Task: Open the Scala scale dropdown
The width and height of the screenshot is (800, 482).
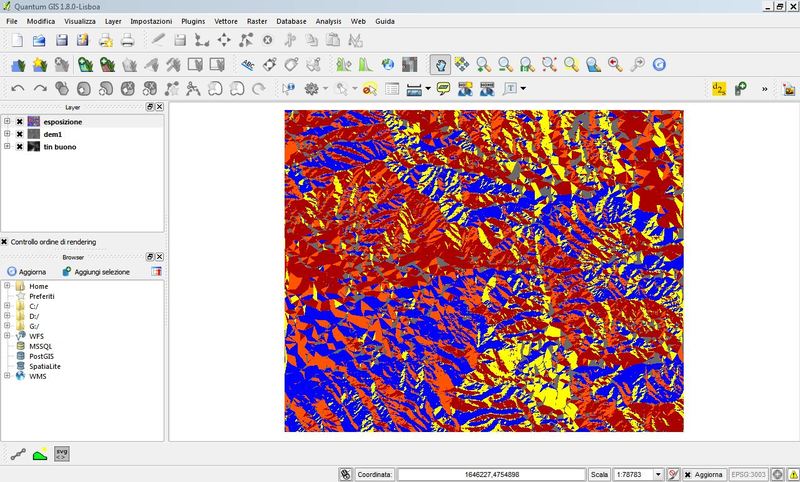Action: click(x=657, y=474)
